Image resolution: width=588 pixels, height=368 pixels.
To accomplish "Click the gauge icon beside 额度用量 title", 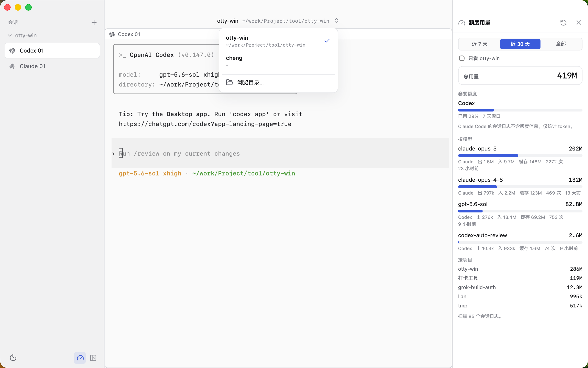I will click(x=462, y=23).
